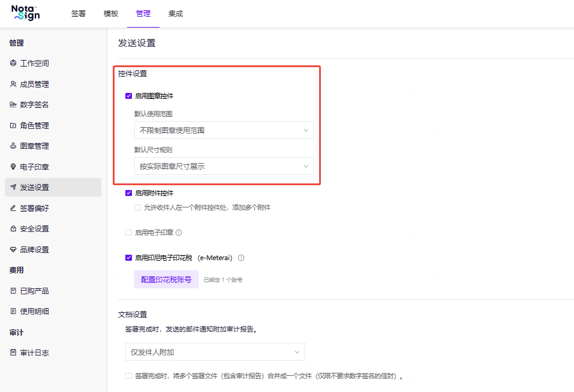Disable 启用印尼电子印花税 checkbox
The image size is (574, 392).
coord(128,258)
